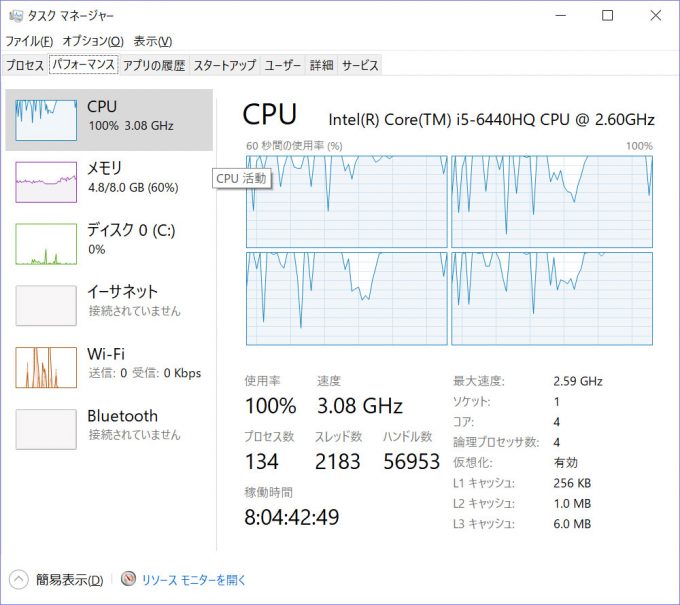Select the CPU usage mini graph
Viewport: 680px width, 605px height.
click(x=46, y=120)
